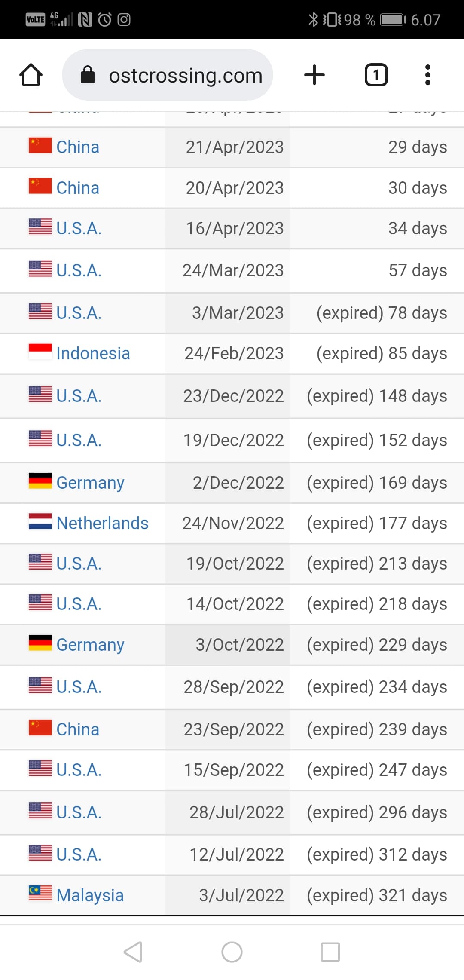Open the Malaysia link

[x=90, y=895]
